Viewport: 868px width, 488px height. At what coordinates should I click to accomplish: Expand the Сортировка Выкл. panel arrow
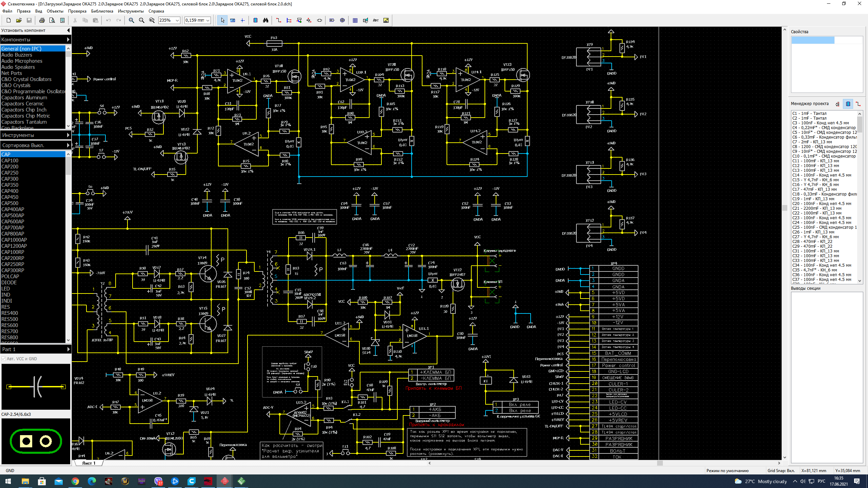coord(68,145)
